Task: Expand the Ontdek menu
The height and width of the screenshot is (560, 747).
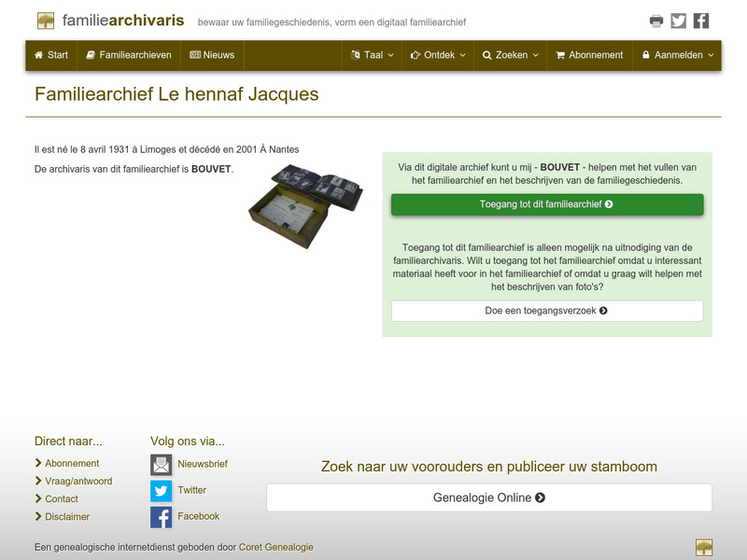Action: 435,55
